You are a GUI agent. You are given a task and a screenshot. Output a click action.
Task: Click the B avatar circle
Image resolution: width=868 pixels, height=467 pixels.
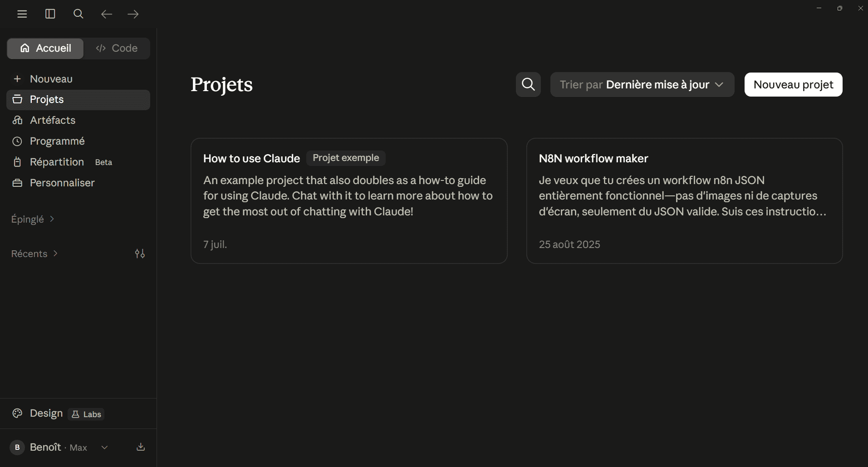pos(17,448)
